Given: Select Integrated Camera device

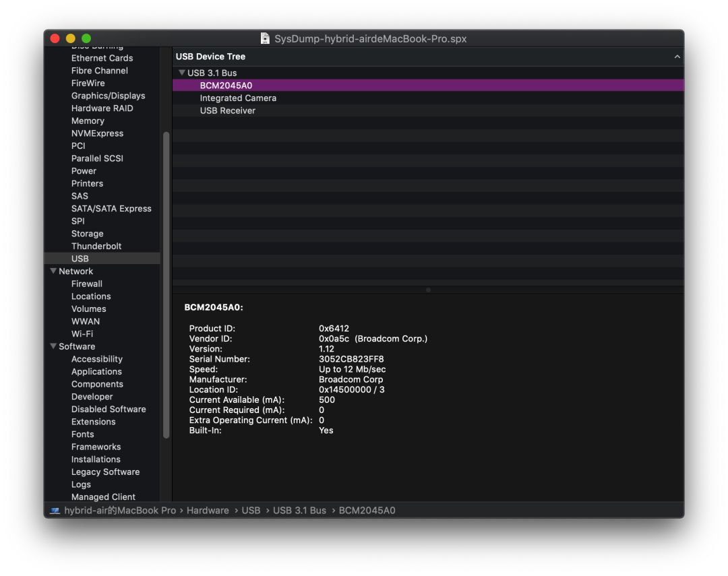Looking at the screenshot, I should (x=427, y=98).
